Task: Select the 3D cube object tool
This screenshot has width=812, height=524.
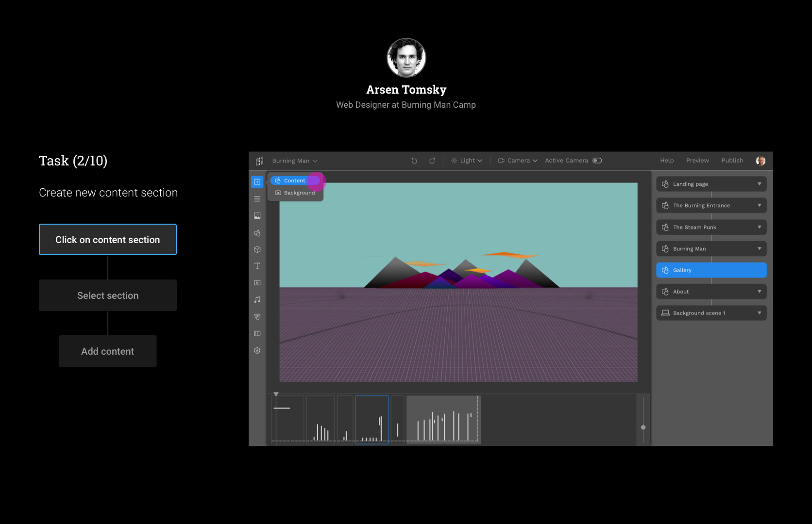Action: click(x=257, y=249)
